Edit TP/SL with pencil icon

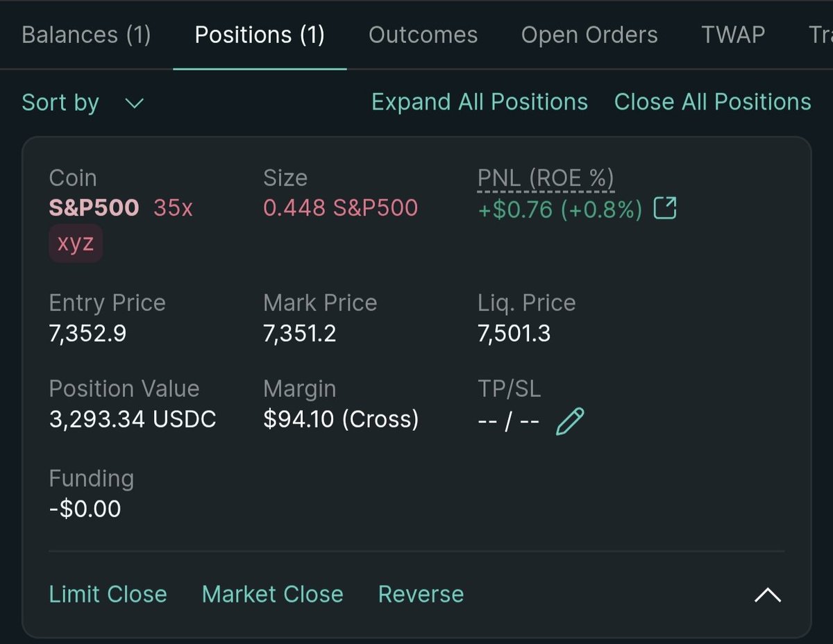[x=570, y=421]
